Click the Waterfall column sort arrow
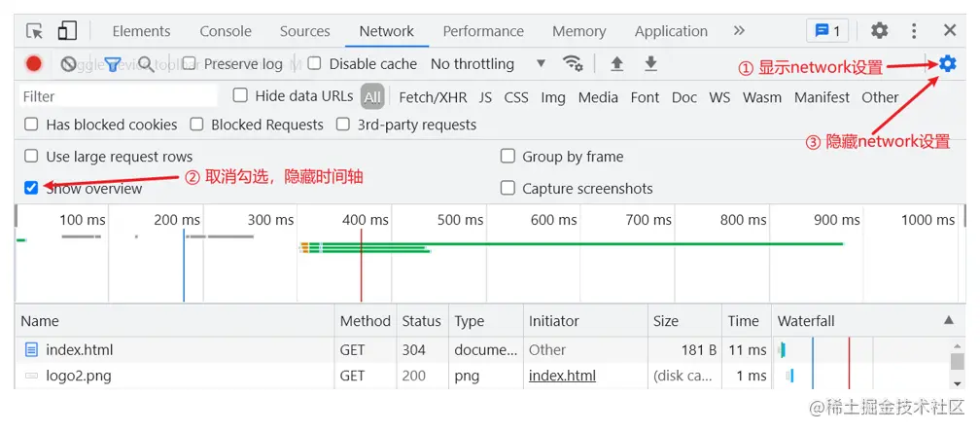 949,320
